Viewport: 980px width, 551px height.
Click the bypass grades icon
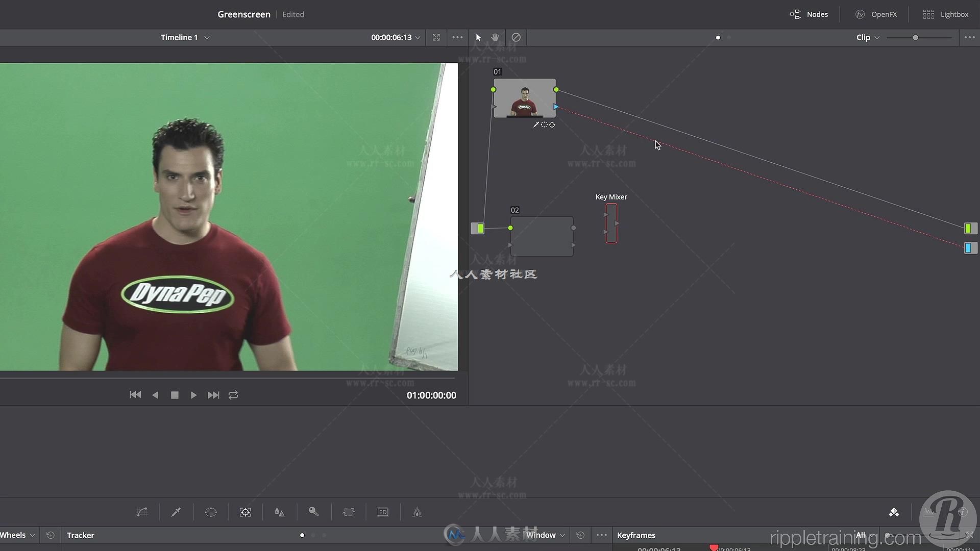[516, 37]
